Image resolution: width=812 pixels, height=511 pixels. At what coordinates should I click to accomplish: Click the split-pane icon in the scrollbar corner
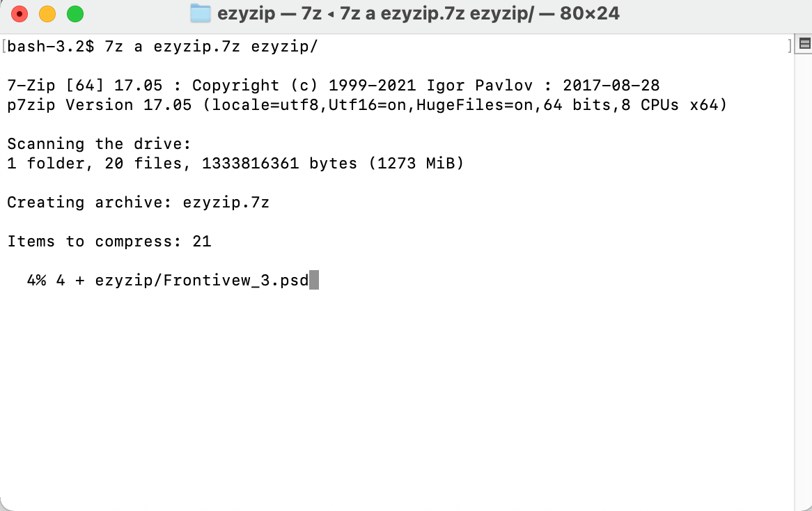[x=804, y=43]
